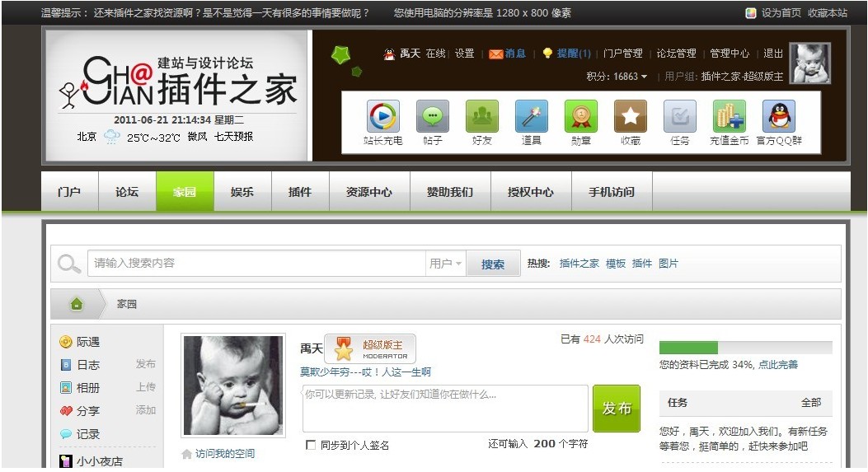Open the 充值金币 coins icon
This screenshot has height=472, width=868.
point(729,116)
